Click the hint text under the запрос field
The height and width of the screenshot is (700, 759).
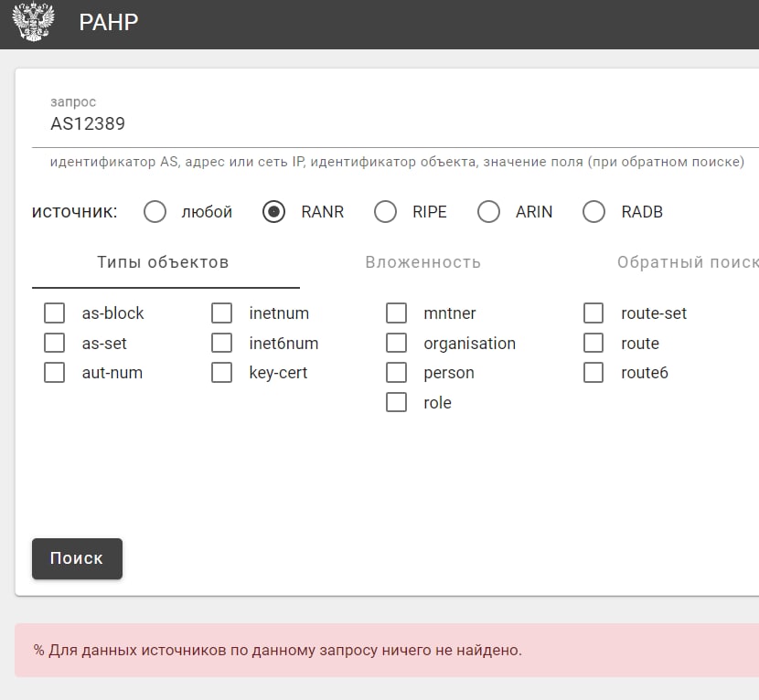click(397, 162)
